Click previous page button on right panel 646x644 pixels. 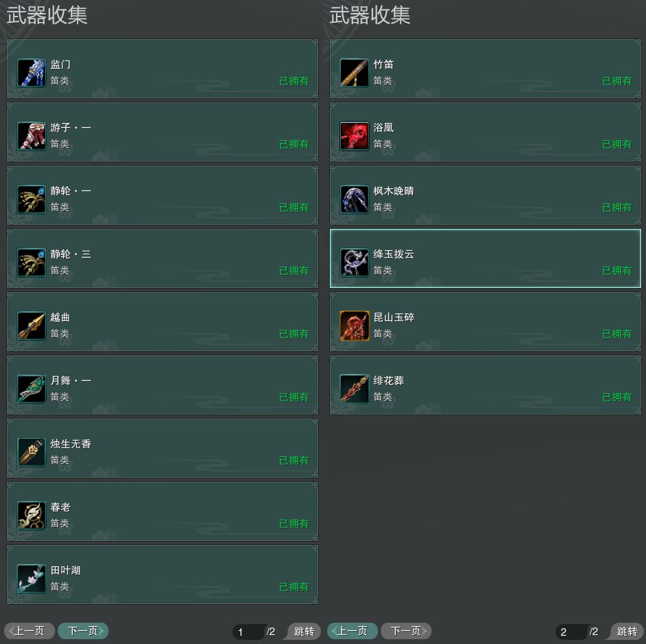tap(353, 631)
